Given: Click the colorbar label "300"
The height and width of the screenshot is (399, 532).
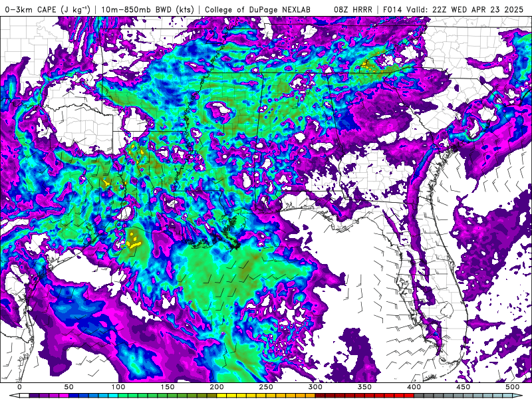Looking at the screenshot, I should (x=315, y=387).
